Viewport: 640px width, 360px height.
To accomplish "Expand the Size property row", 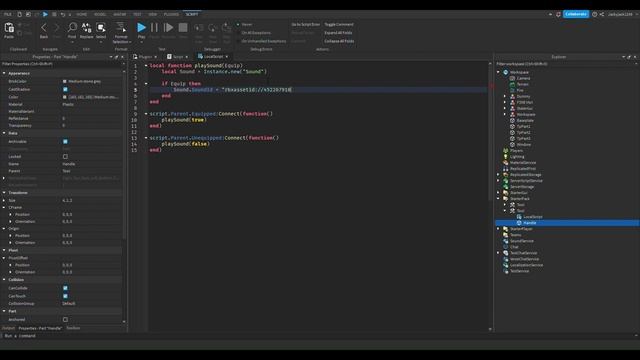I will tap(4, 200).
